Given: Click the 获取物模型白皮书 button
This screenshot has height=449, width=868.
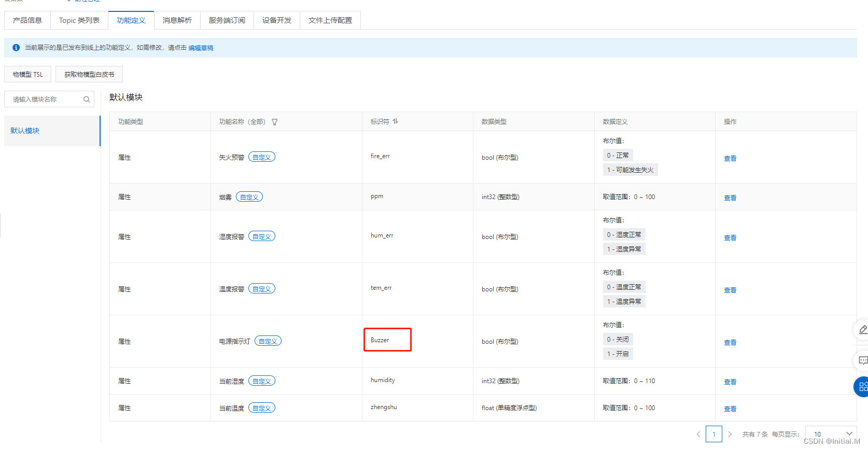Looking at the screenshot, I should tap(89, 74).
